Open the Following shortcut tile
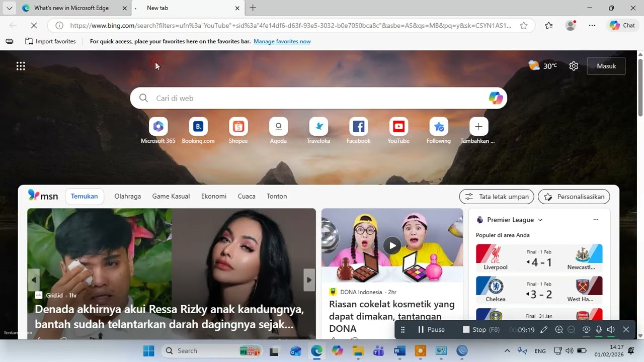The width and height of the screenshot is (644, 362). (x=439, y=131)
